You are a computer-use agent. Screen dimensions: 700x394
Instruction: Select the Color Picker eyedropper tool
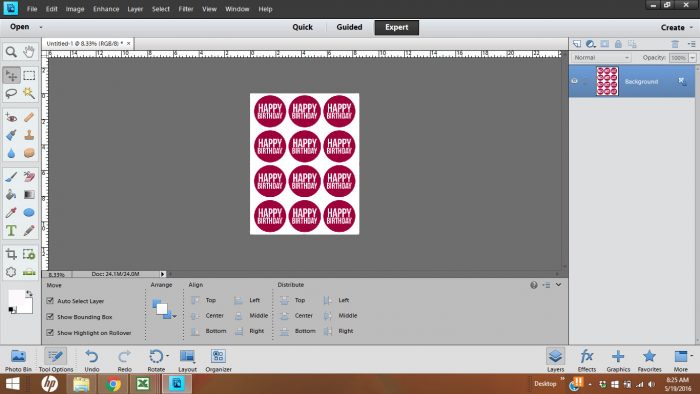tap(11, 212)
